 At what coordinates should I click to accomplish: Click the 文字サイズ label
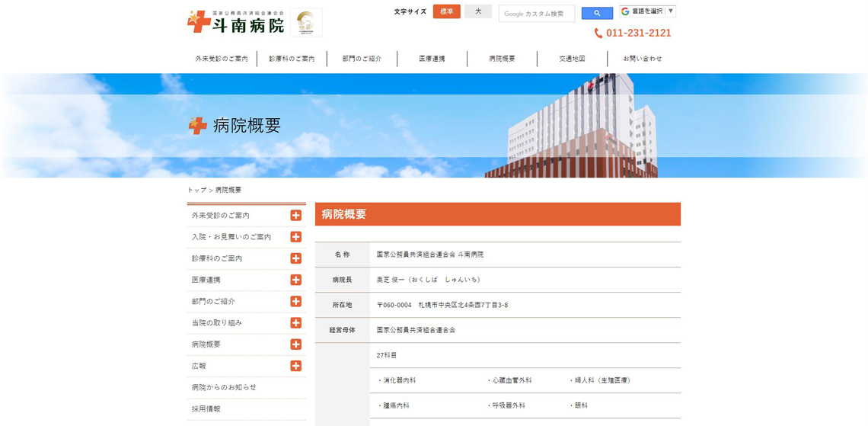(410, 11)
